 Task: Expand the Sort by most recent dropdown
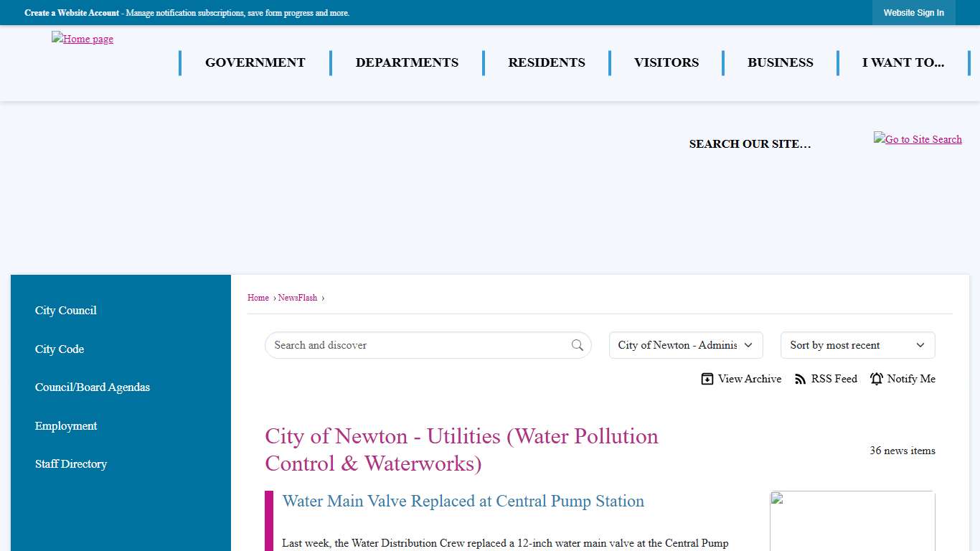tap(857, 345)
